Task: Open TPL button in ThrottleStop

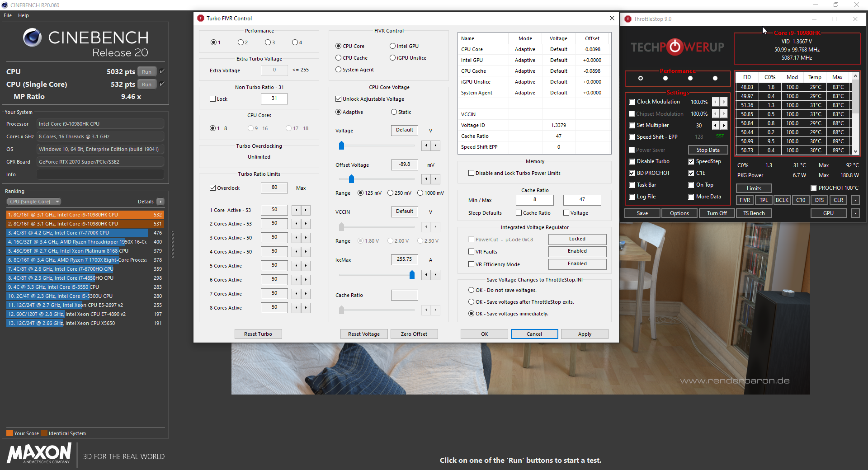Action: [x=764, y=200]
